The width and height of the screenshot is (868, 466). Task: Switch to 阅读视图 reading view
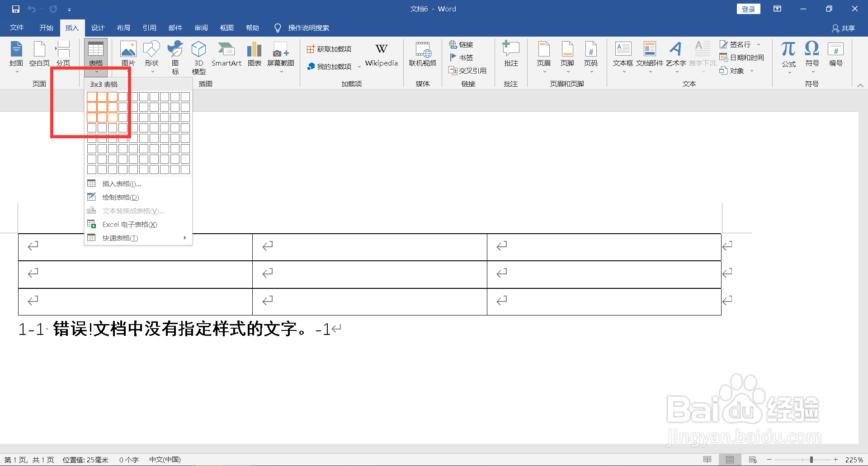(x=708, y=459)
